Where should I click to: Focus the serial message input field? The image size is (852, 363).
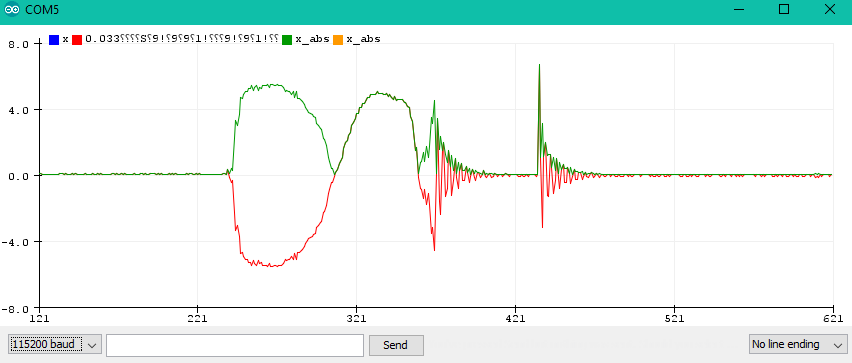click(x=235, y=345)
